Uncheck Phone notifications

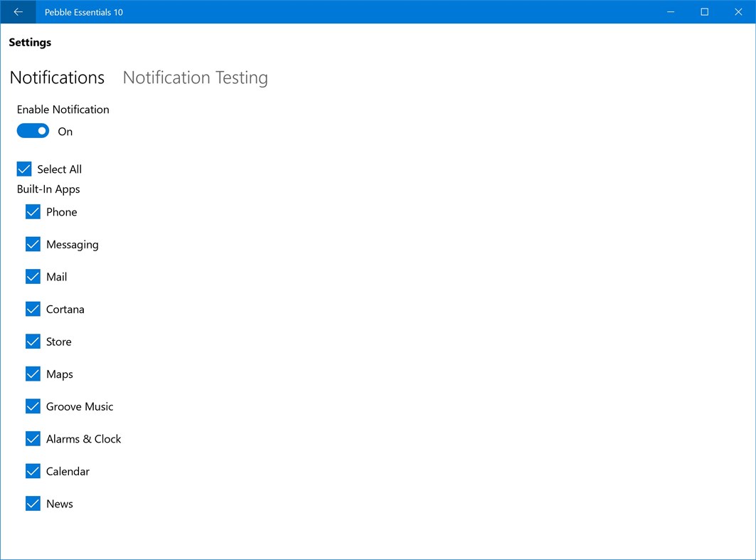point(33,211)
